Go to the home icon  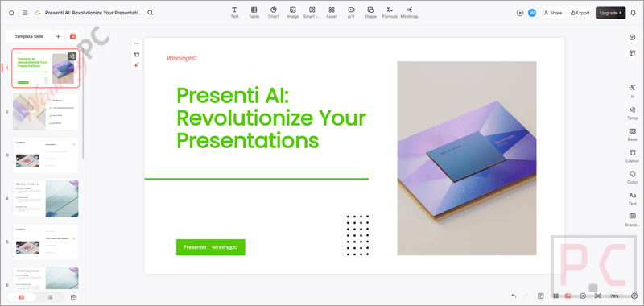tap(11, 13)
